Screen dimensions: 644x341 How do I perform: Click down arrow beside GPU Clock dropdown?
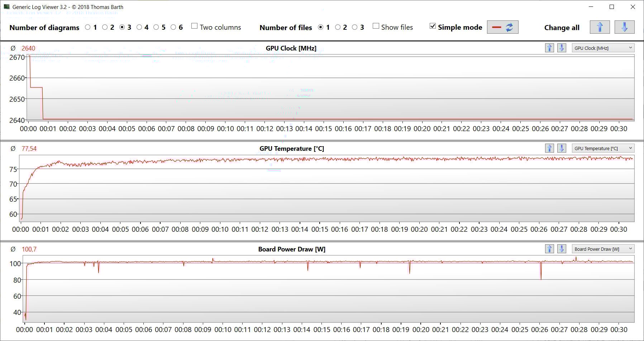[x=562, y=48]
